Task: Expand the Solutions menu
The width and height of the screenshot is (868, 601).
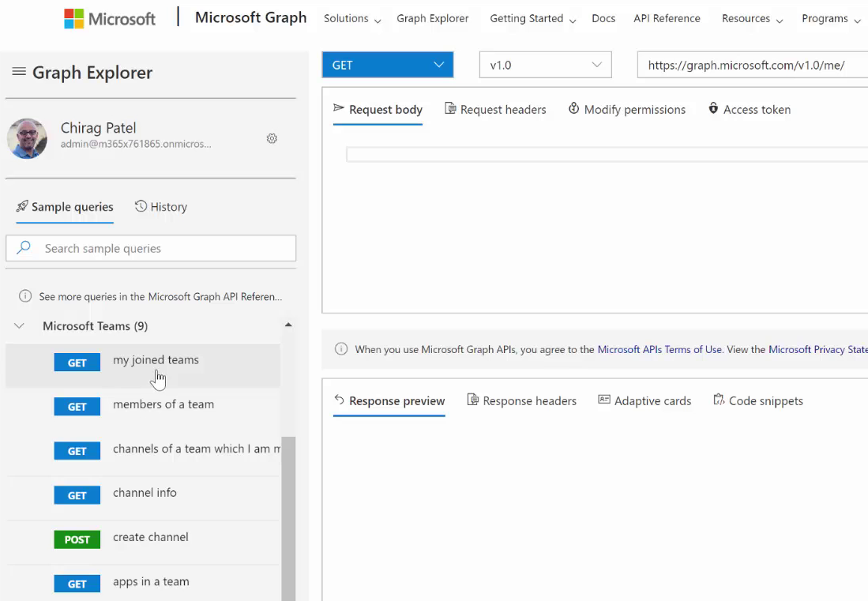Action: (352, 19)
